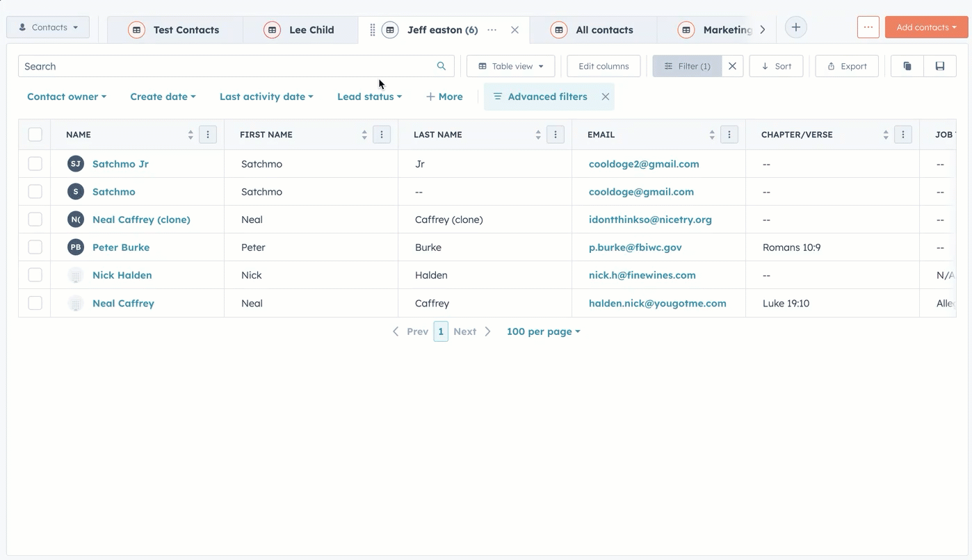This screenshot has width=972, height=560.
Task: Switch to All contacts tab
Action: click(x=593, y=30)
